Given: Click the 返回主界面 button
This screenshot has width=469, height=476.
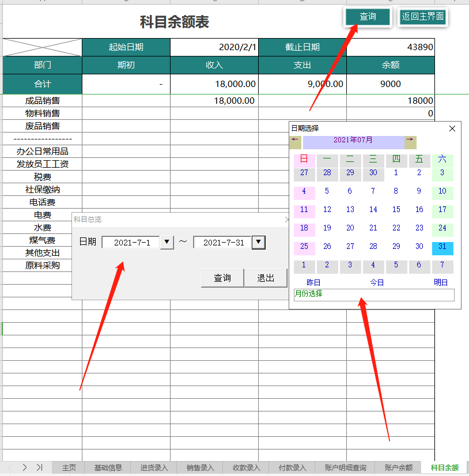Looking at the screenshot, I should pyautogui.click(x=422, y=17).
